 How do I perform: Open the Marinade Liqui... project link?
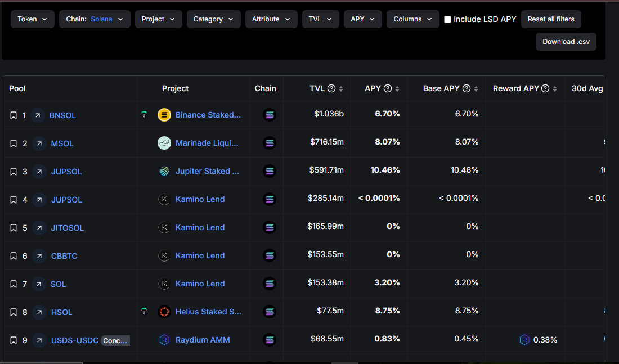(207, 143)
